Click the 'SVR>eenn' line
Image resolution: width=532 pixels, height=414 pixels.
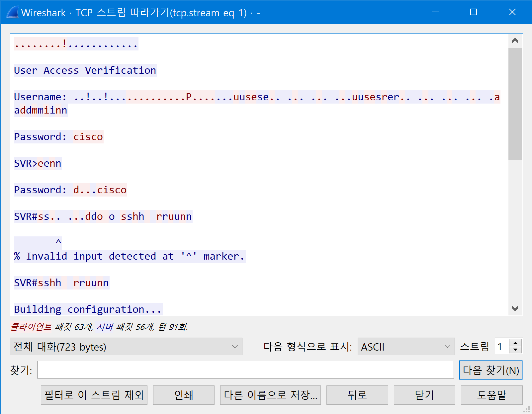tap(38, 163)
